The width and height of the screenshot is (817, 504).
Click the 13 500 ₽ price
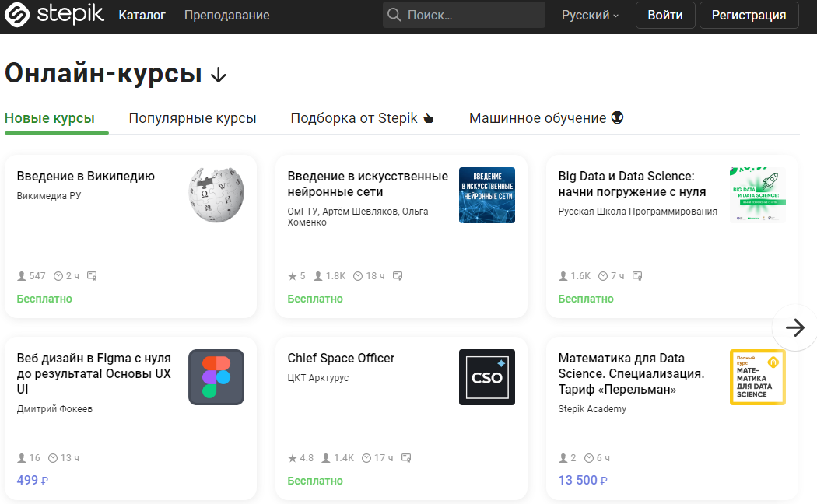[583, 480]
